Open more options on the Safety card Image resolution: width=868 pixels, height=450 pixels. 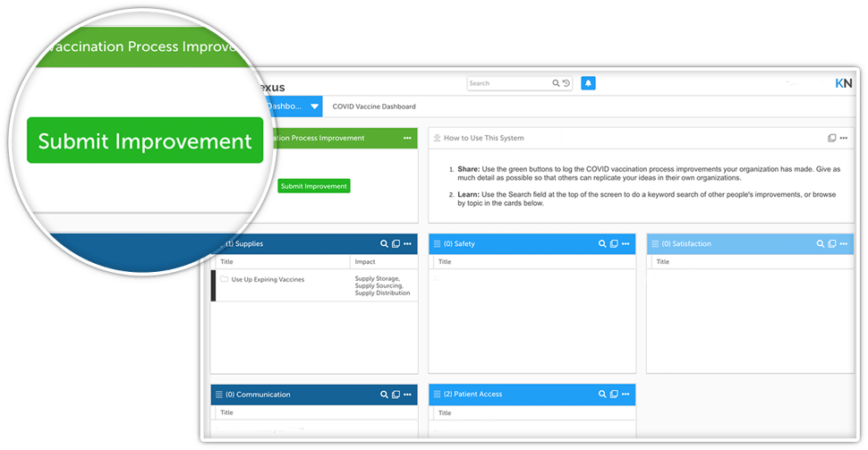pos(625,243)
